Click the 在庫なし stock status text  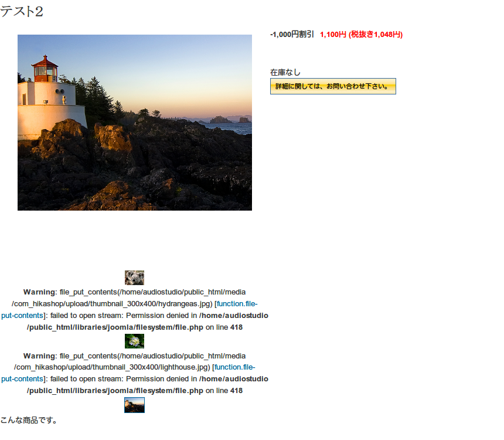point(285,72)
